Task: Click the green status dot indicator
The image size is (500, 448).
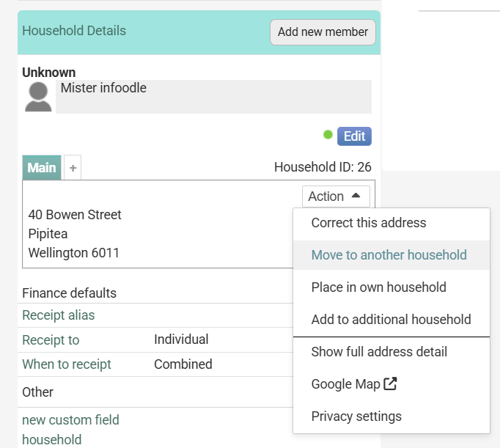Action: (328, 135)
